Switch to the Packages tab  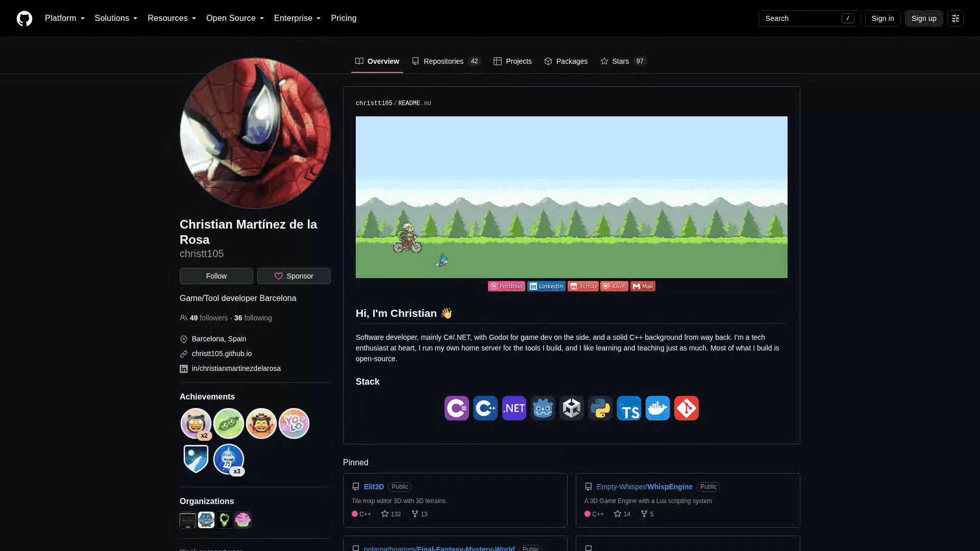[566, 61]
